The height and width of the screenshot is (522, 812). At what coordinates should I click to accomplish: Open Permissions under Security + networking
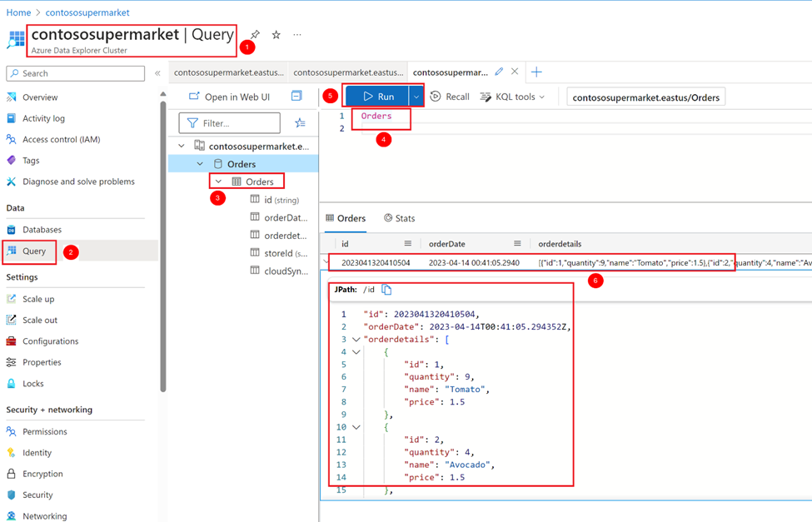point(44,432)
